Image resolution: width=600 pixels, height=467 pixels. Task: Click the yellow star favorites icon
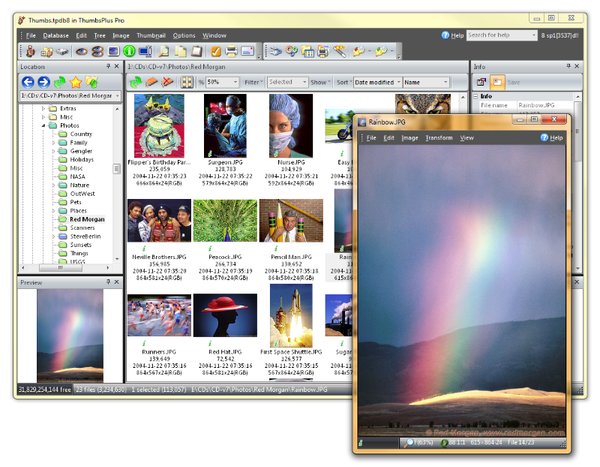tap(76, 81)
